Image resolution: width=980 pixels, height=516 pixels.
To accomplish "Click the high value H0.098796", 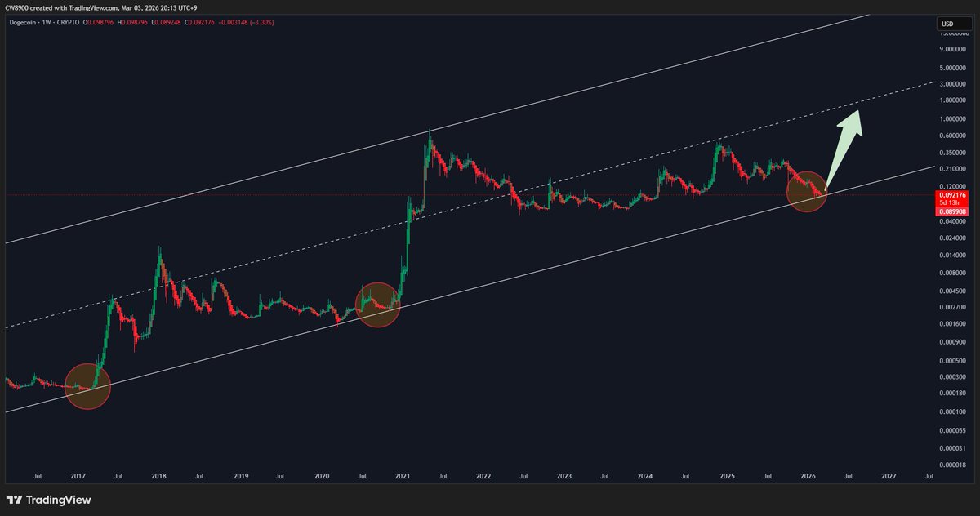I will [x=133, y=22].
